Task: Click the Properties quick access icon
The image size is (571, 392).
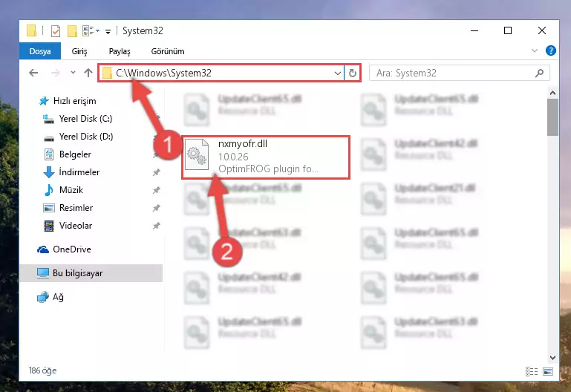Action: click(x=56, y=31)
